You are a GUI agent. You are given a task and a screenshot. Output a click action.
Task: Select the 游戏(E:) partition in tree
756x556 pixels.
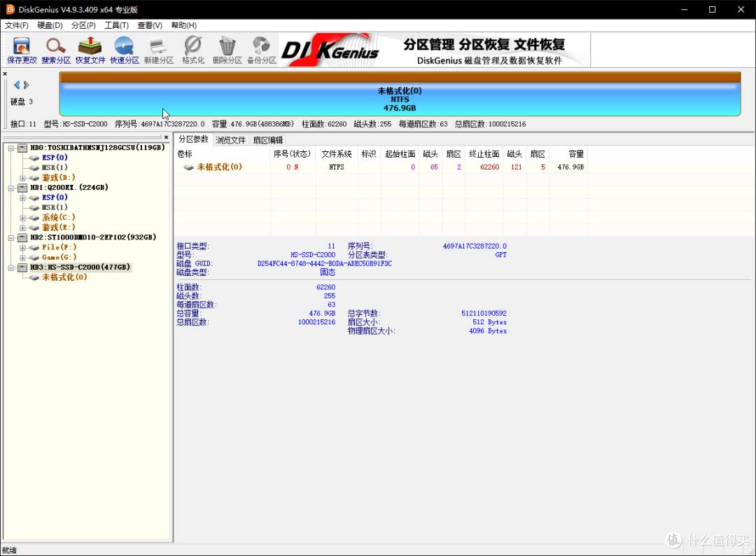click(x=58, y=227)
